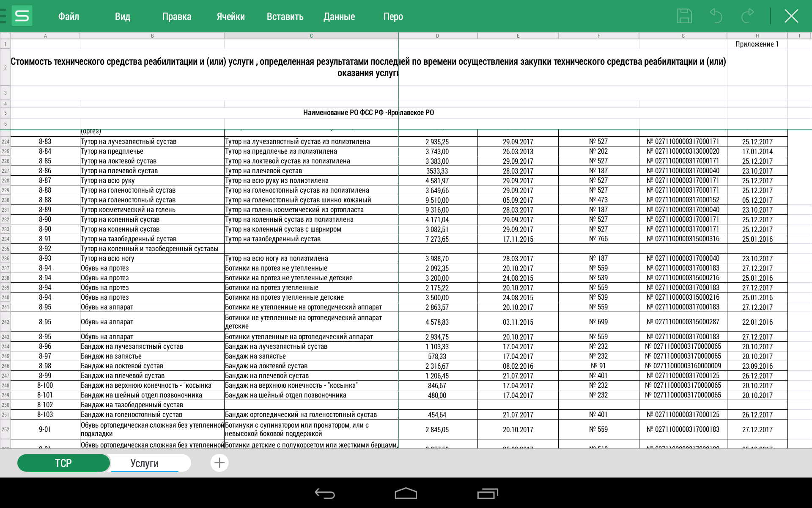The width and height of the screenshot is (812, 508).
Task: Open the Вид menu
Action: [123, 17]
